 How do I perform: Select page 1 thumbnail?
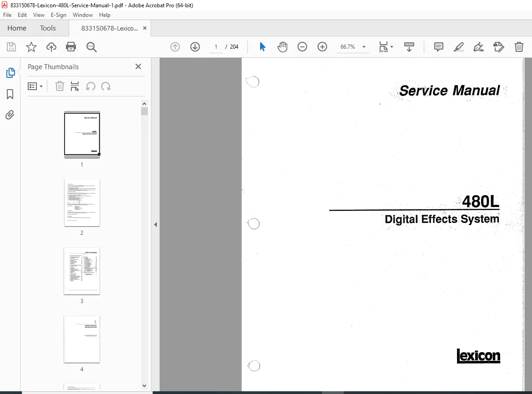pos(82,135)
